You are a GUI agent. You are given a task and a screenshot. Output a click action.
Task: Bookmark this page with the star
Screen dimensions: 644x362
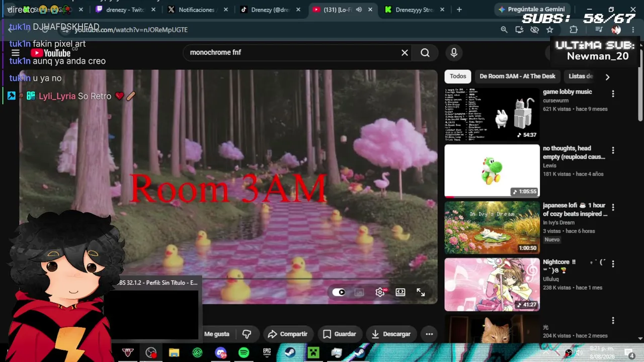(x=550, y=30)
